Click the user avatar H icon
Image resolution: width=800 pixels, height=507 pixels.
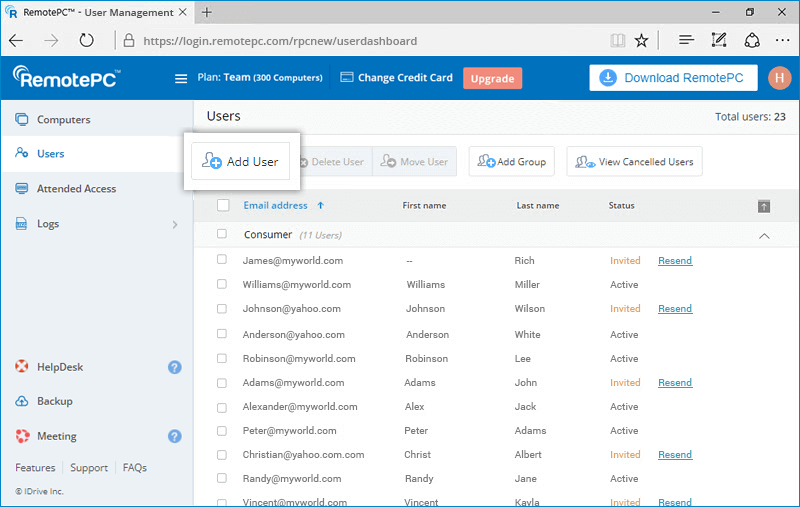point(779,78)
